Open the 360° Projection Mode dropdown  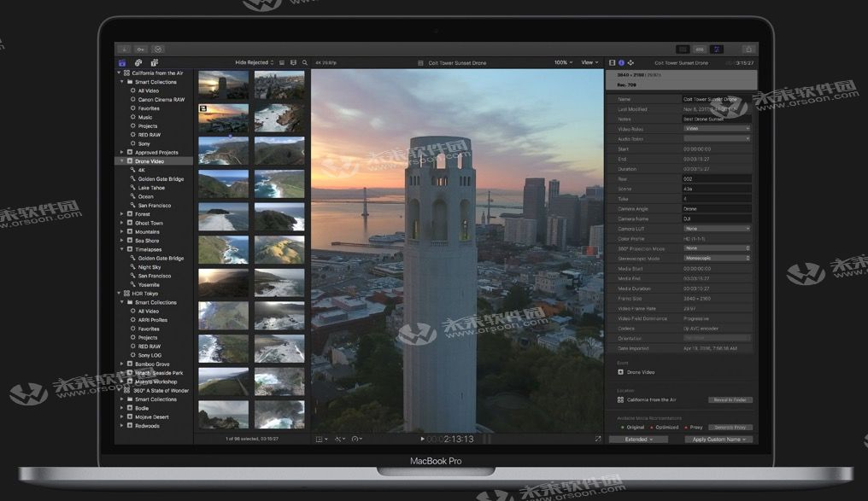pos(717,248)
